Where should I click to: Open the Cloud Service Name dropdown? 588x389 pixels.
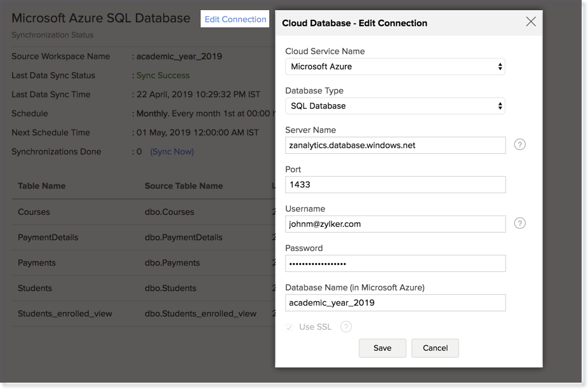[395, 66]
